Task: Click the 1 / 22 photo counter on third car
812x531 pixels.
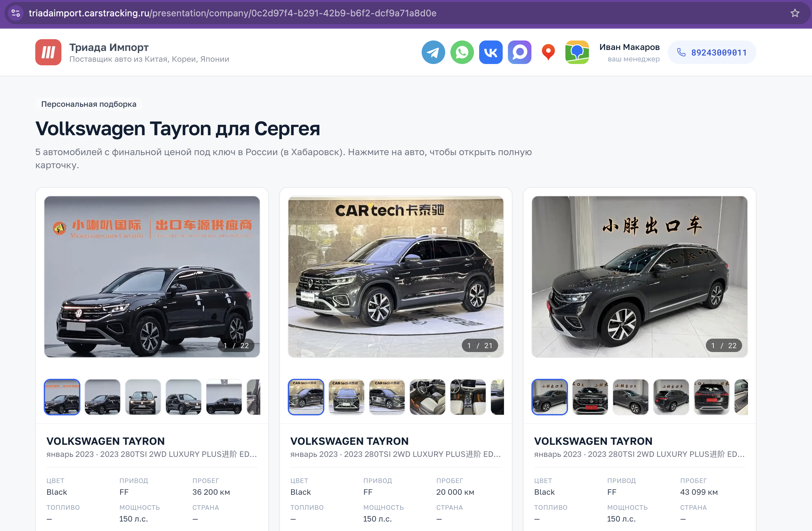Action: point(723,346)
